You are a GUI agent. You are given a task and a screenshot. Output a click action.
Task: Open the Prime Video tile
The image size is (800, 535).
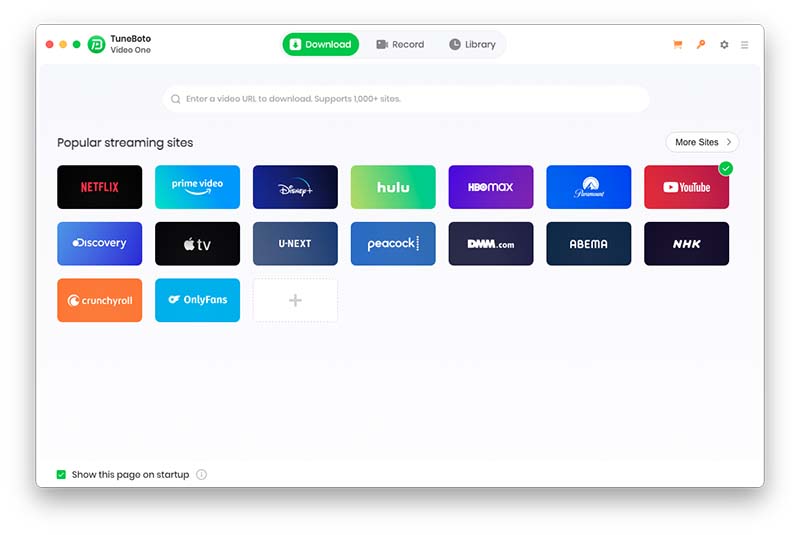point(197,187)
